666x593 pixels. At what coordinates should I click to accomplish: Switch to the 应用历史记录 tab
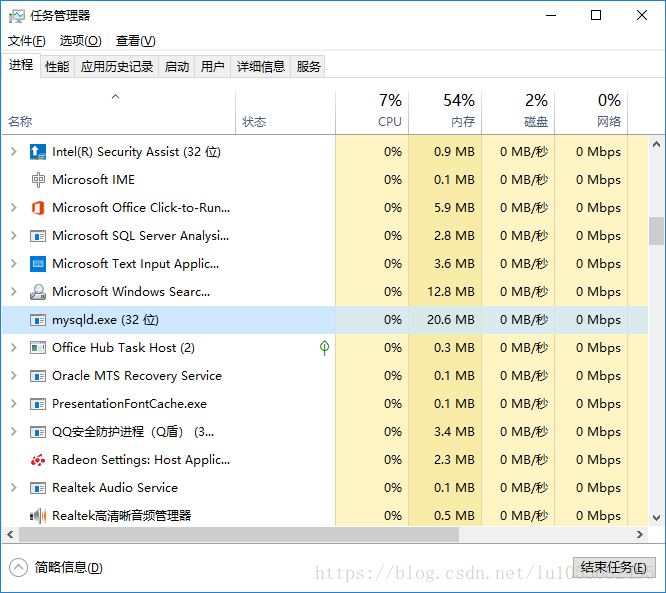tap(117, 67)
